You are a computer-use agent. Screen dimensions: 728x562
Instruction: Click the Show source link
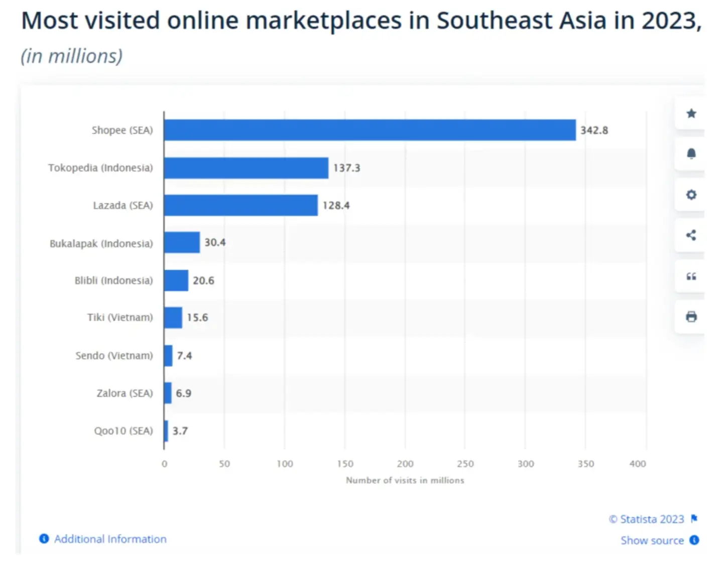pos(652,540)
